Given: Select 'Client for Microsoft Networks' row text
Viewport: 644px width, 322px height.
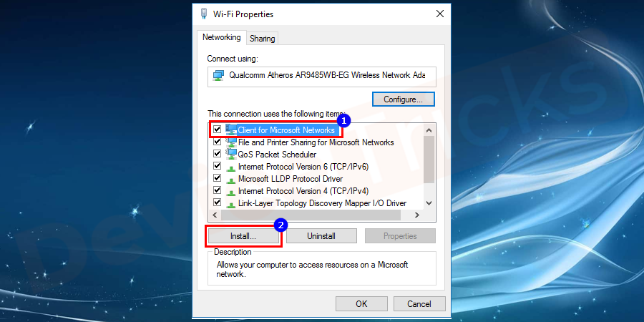Looking at the screenshot, I should click(286, 130).
